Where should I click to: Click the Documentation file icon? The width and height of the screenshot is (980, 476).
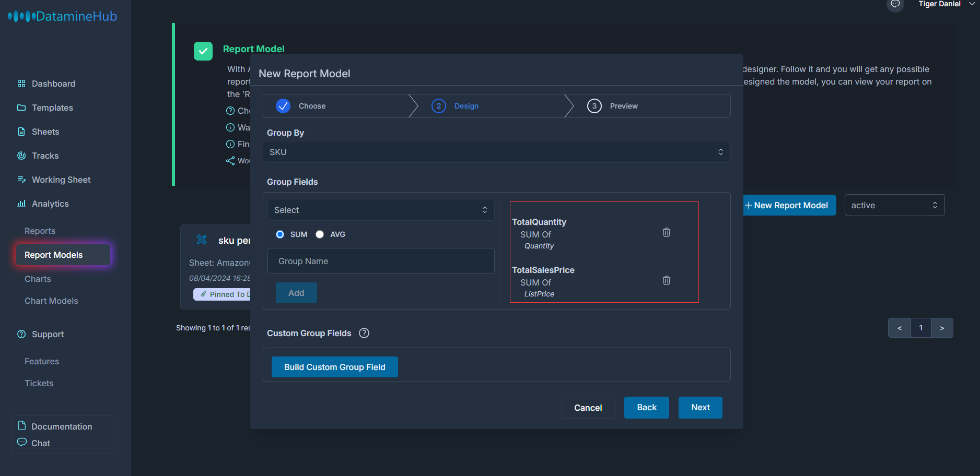pos(22,425)
